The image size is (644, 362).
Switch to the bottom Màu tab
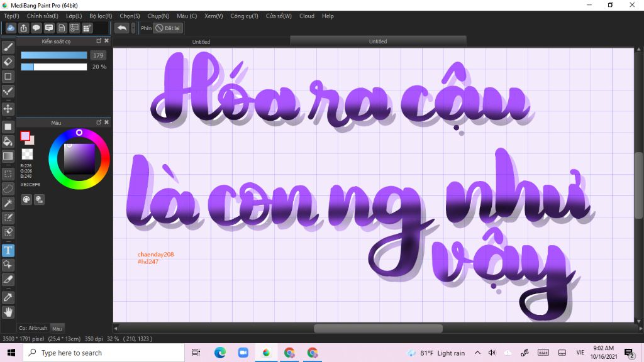(57, 328)
